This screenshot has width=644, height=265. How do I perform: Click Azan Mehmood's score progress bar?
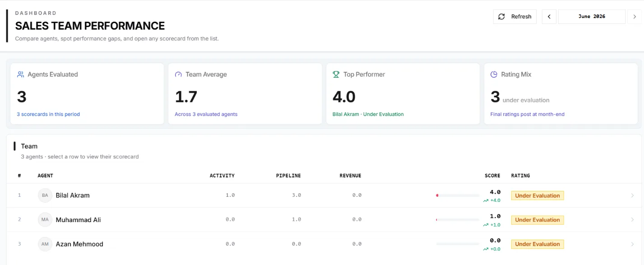(x=458, y=244)
